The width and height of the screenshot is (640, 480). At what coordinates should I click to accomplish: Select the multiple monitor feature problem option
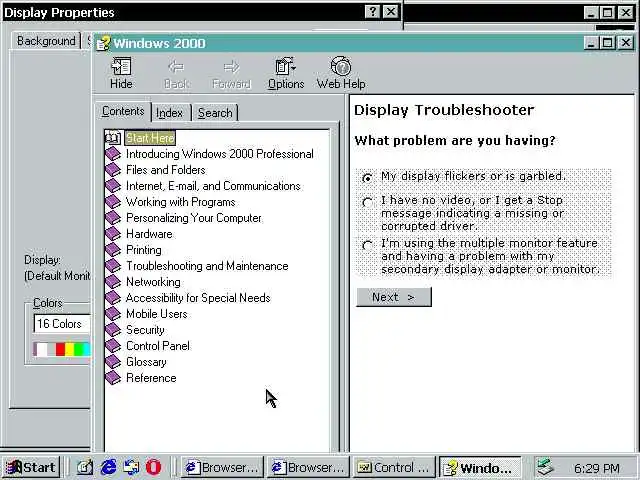(x=367, y=245)
